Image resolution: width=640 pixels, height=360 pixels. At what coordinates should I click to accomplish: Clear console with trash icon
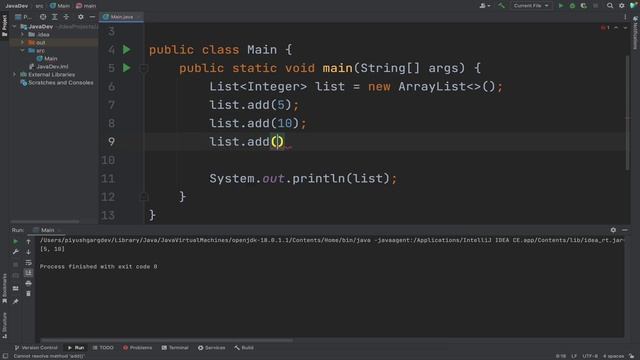click(x=29, y=293)
